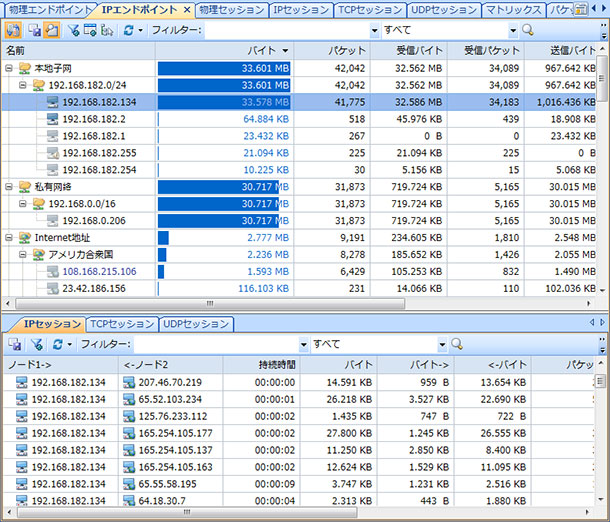610x522 pixels.
Task: Click the save icon in the top toolbar
Action: [35, 30]
